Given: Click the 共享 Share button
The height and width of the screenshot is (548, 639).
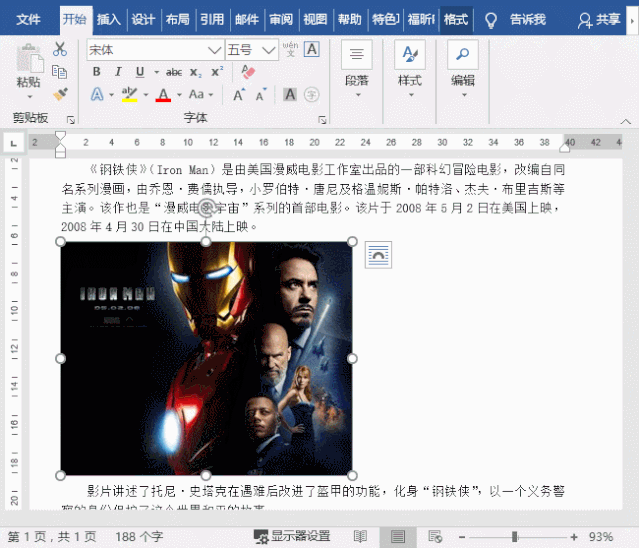Looking at the screenshot, I should pos(599,20).
